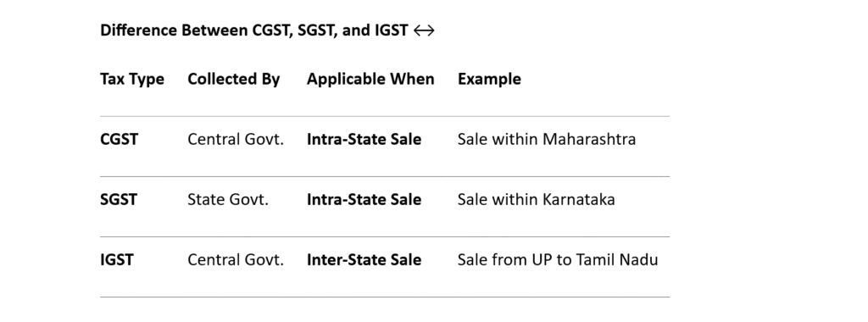Select the Applicable When column header

tap(370, 79)
